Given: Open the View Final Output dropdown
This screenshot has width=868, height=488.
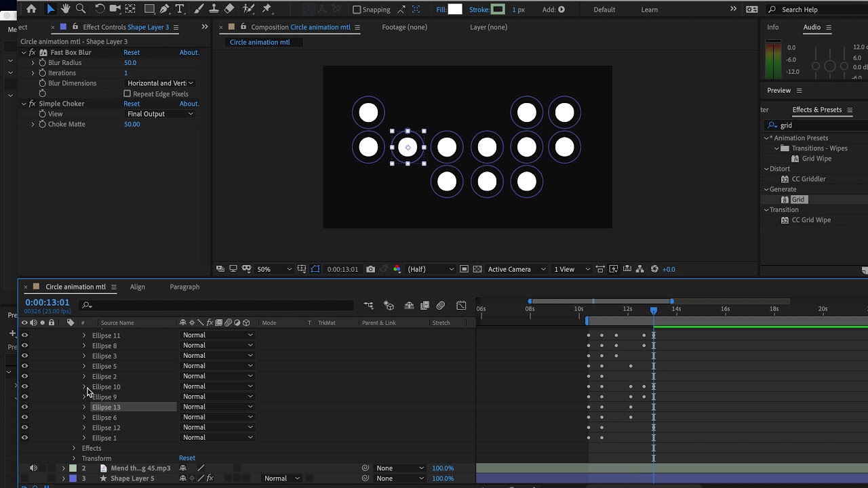Looking at the screenshot, I should click(160, 114).
